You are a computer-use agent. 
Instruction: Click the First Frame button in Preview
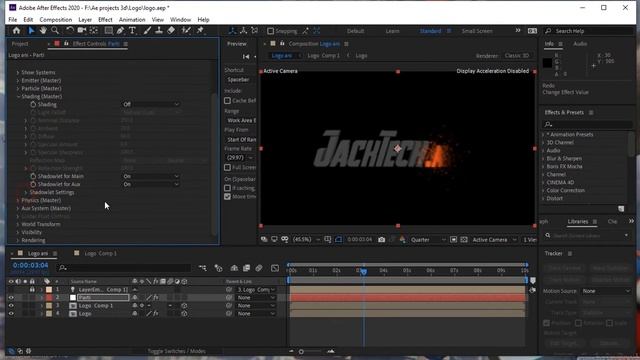click(x=246, y=56)
